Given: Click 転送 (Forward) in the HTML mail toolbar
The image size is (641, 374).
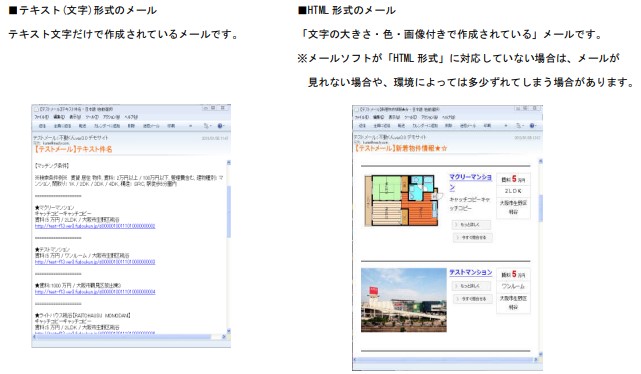Looking at the screenshot, I should (x=401, y=125).
